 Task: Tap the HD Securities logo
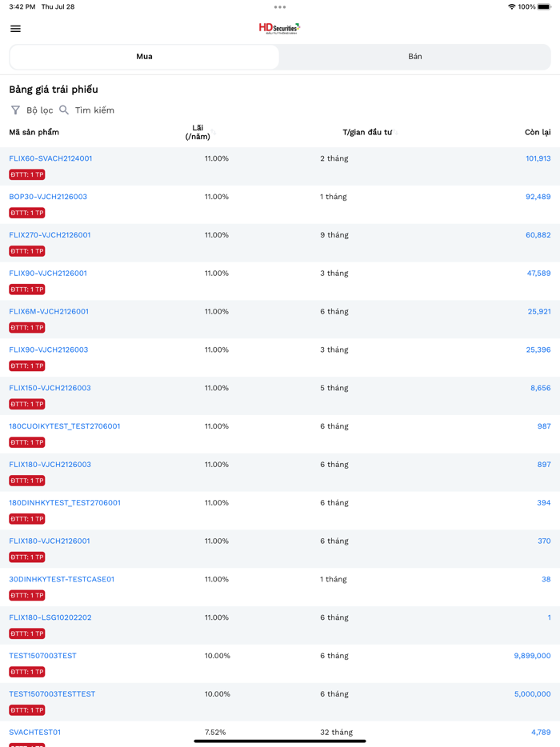280,28
